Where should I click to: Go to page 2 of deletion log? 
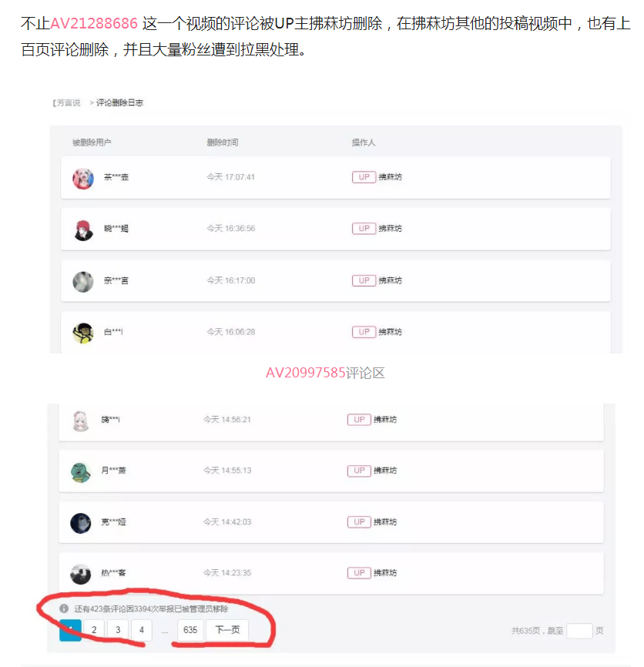click(94, 629)
